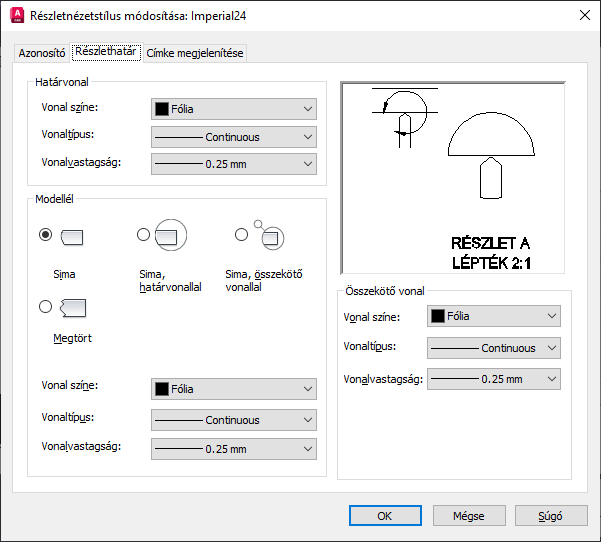This screenshot has height=542, width=601.
Task: Open Határvonal Vonaltípus Continuous dropdown
Action: (x=234, y=137)
